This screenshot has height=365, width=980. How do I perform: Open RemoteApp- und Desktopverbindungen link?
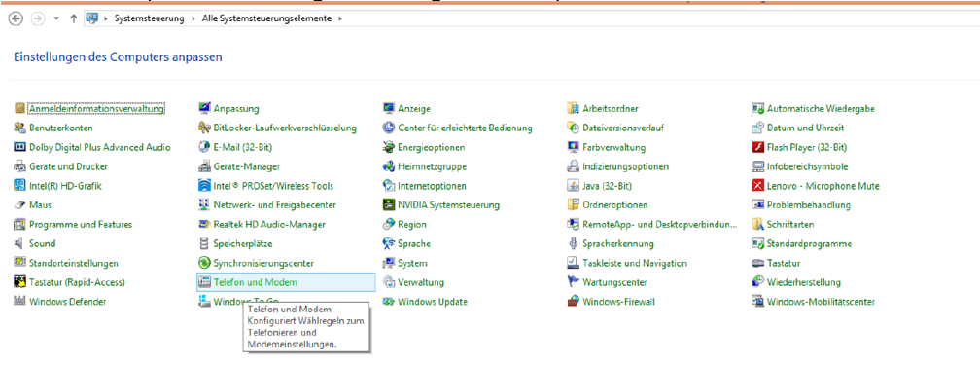pyautogui.click(x=660, y=224)
